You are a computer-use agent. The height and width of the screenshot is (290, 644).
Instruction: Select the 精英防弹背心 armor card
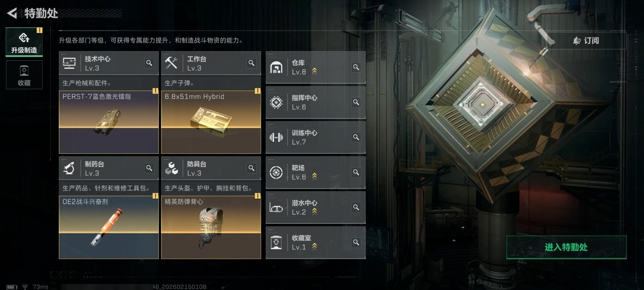pyautogui.click(x=211, y=227)
